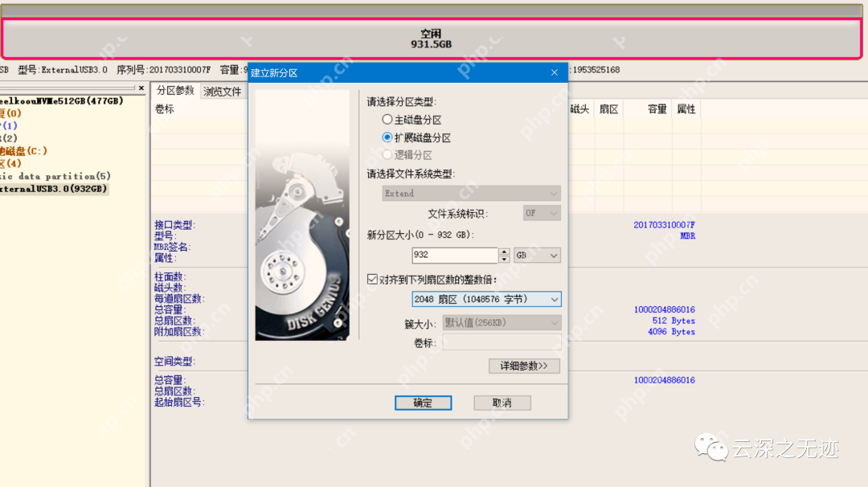
Task: Click the 取消 button
Action: [502, 403]
